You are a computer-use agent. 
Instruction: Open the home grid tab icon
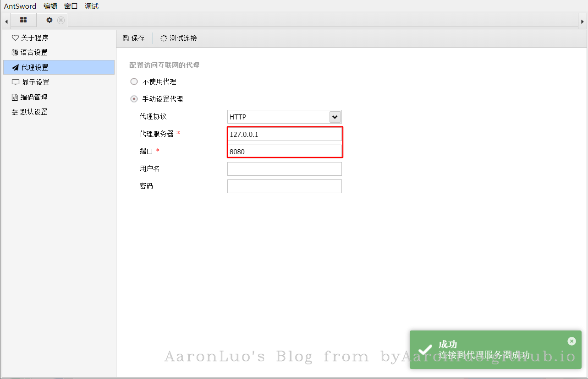(23, 20)
